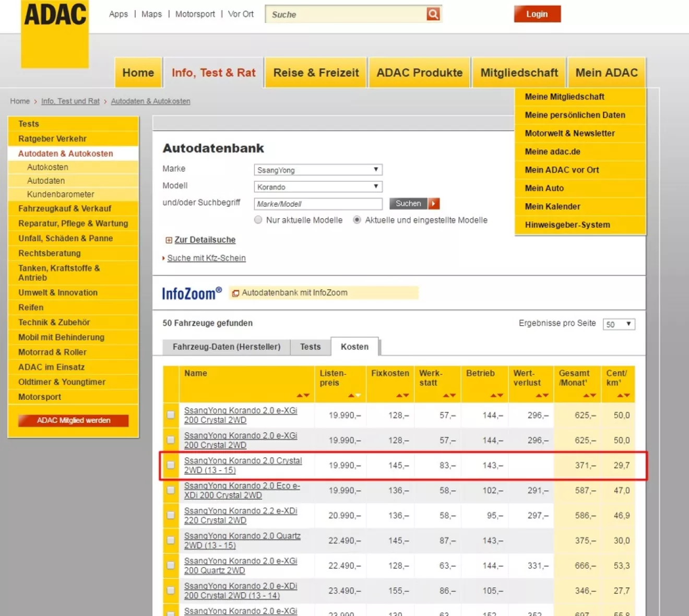The width and height of the screenshot is (689, 616).
Task: Sort by Wertverlust column arrows
Action: point(542,396)
